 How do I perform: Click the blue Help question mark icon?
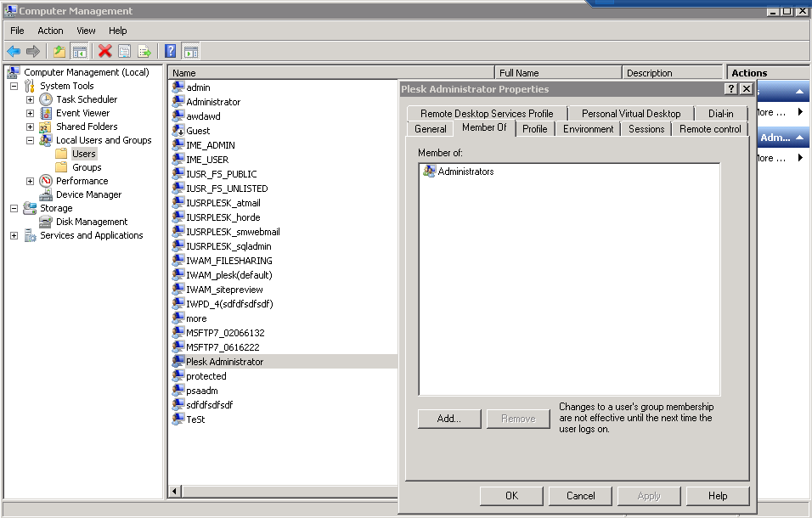click(x=171, y=51)
